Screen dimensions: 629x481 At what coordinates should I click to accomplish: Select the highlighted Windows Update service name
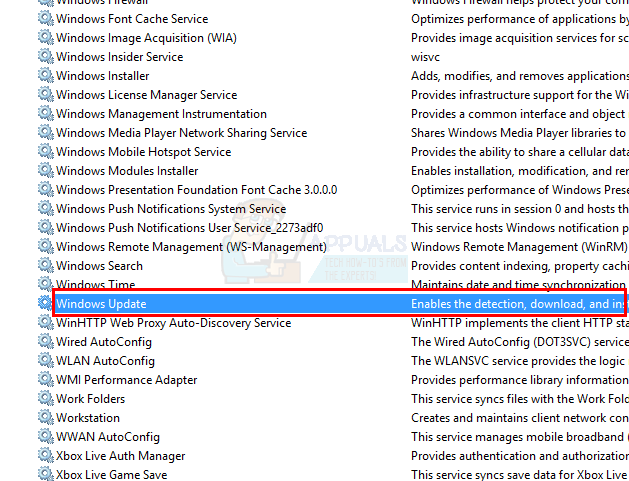(101, 304)
